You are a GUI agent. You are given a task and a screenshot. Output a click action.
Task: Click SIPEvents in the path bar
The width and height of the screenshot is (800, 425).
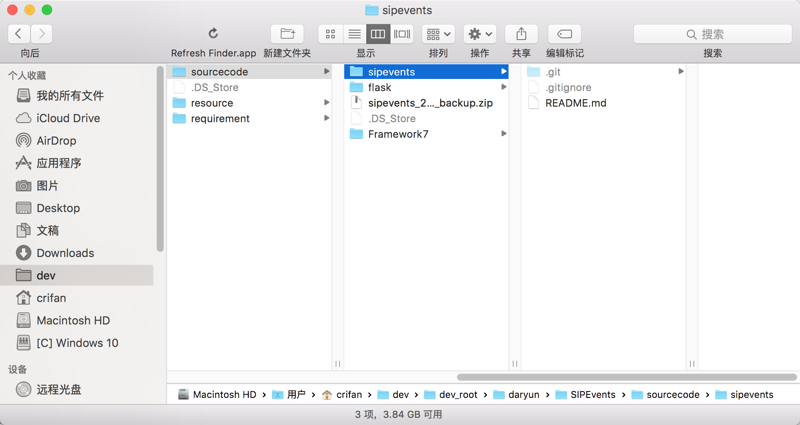coord(585,394)
